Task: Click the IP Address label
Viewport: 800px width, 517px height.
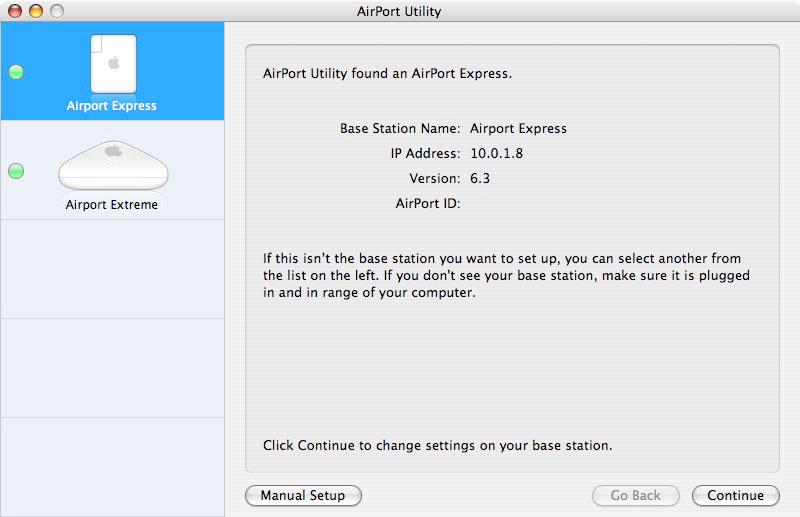Action: 425,153
